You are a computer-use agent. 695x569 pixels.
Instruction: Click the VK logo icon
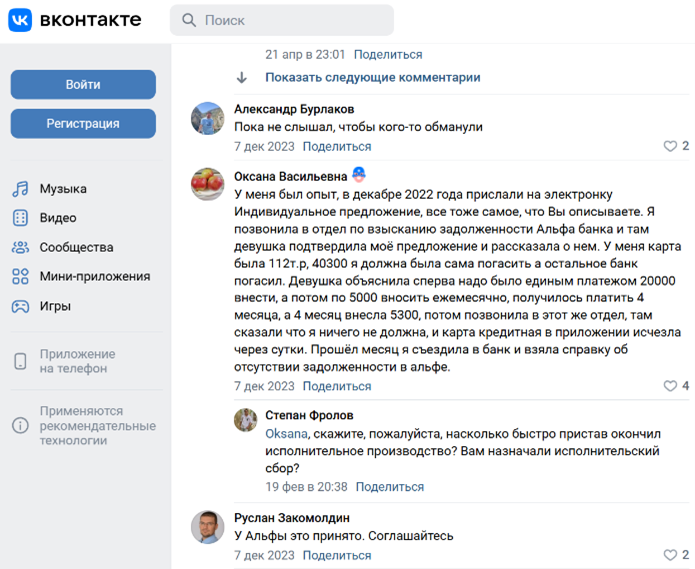coord(20,20)
